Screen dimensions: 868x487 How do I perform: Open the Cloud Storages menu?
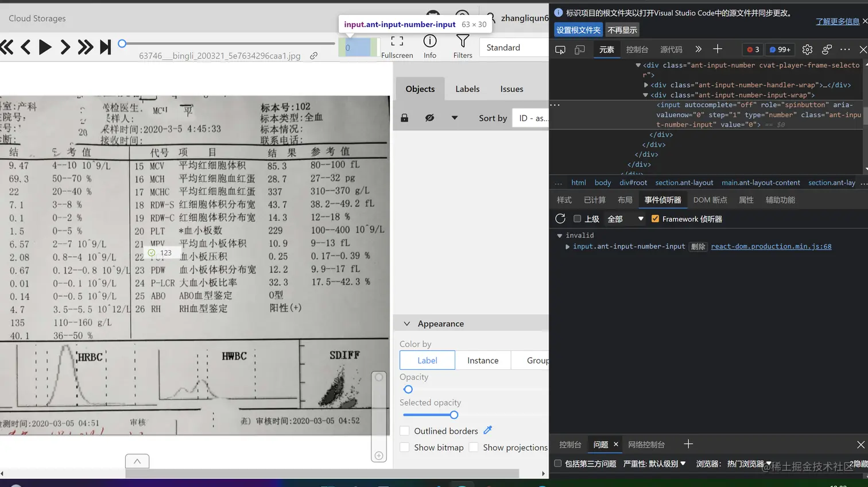click(x=37, y=18)
